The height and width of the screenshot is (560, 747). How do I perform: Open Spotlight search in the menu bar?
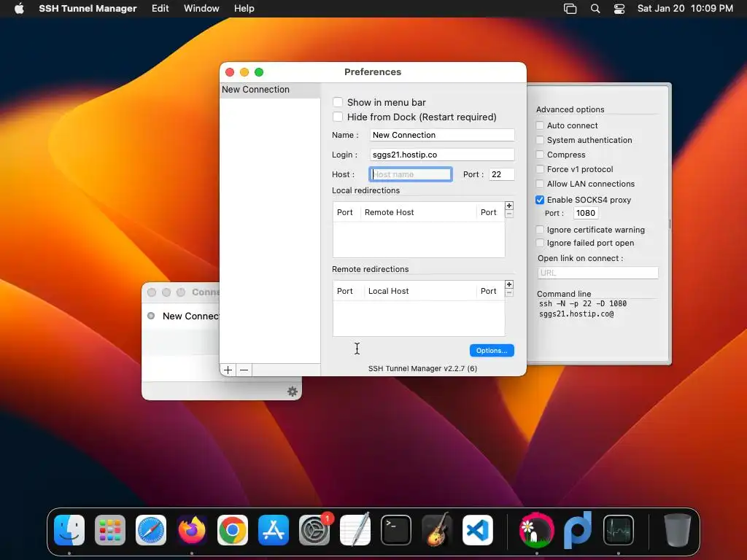click(x=595, y=9)
